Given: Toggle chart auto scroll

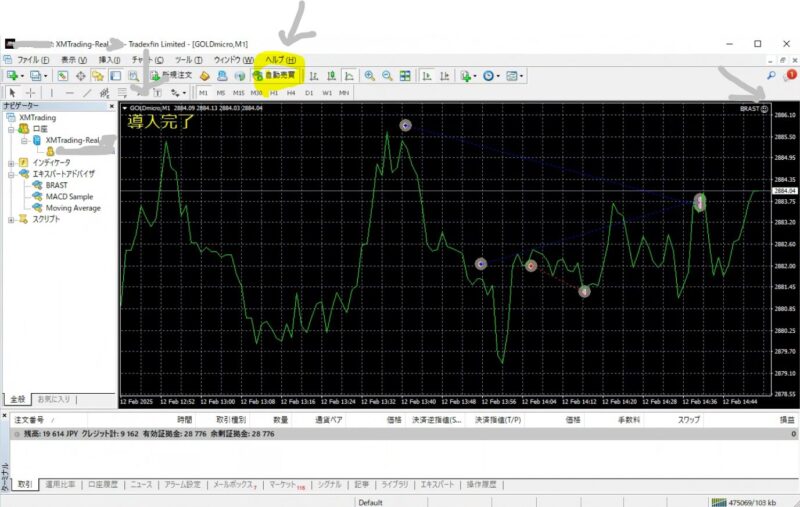Looking at the screenshot, I should (427, 76).
